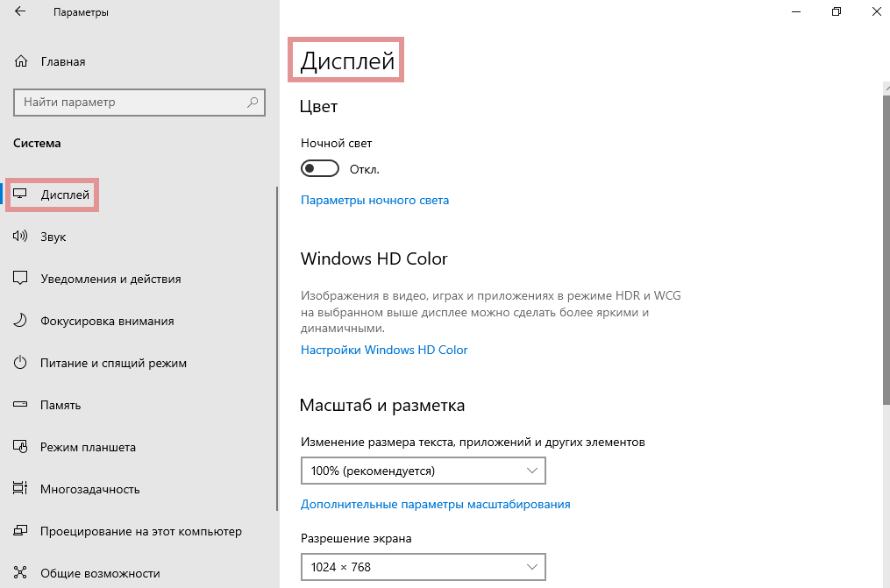Open Параметры ночного света link
The height and width of the screenshot is (588, 890).
pyautogui.click(x=374, y=200)
